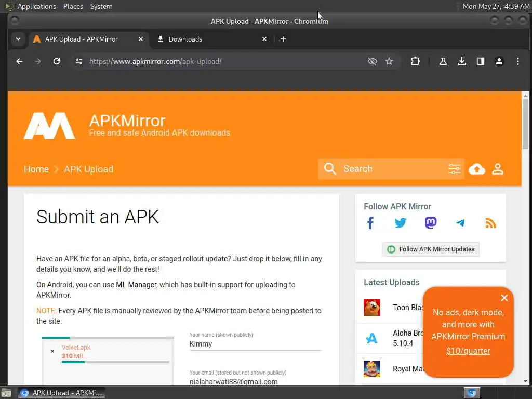This screenshot has height=399, width=532.
Task: Open the ML Manager link
Action: pos(136,285)
